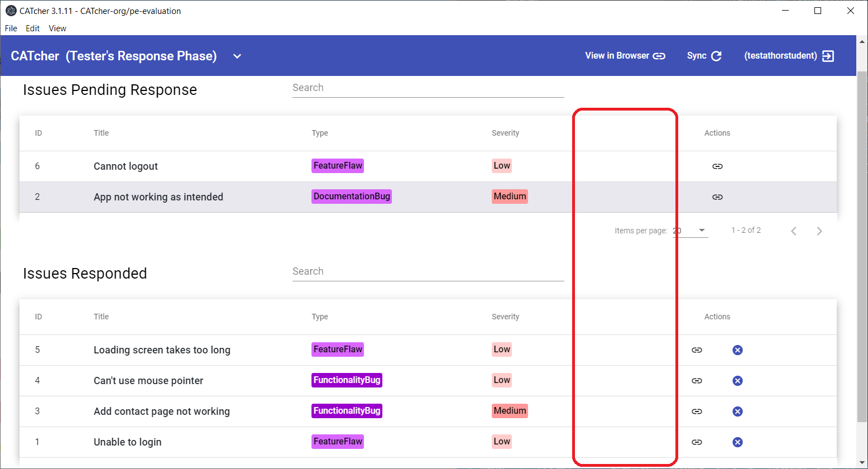Image resolution: width=868 pixels, height=469 pixels.
Task: Open the View menu
Action: click(57, 28)
